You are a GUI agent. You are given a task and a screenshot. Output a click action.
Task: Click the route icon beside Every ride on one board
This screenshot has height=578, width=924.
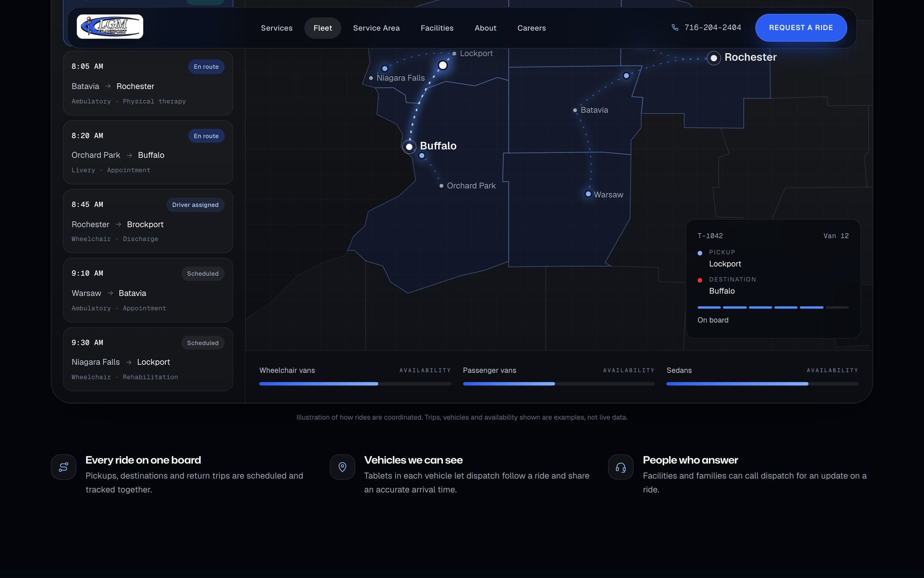64,467
